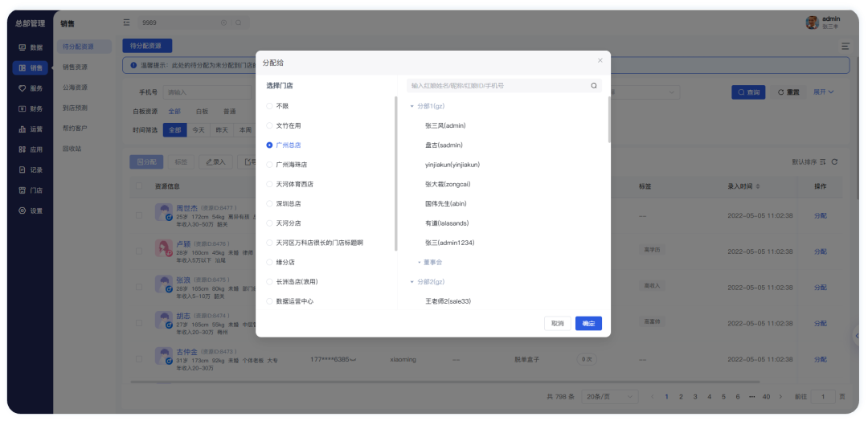868x421 pixels.
Task: Tick the select-all checkbox in table header
Action: [139, 186]
